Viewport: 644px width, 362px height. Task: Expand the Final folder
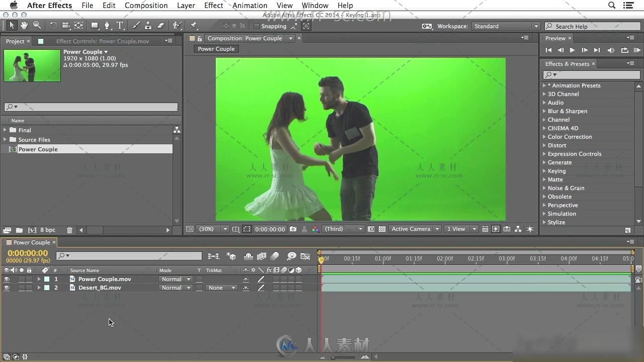pyautogui.click(x=5, y=130)
